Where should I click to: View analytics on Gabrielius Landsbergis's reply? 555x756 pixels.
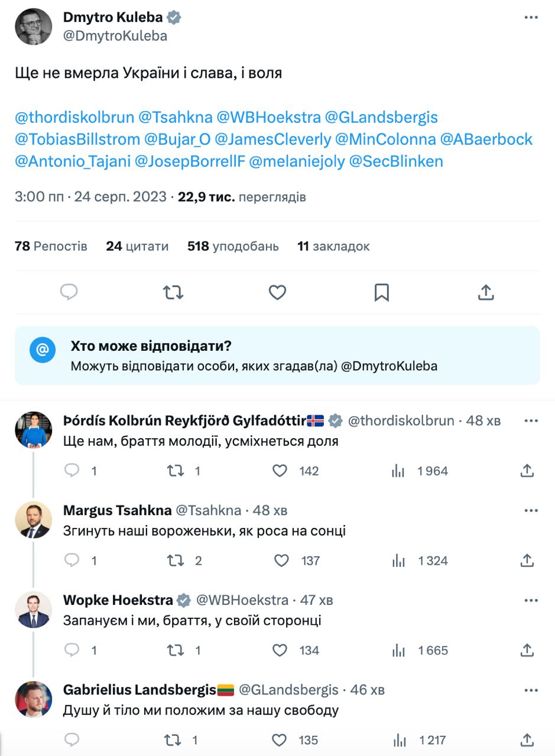pos(399,740)
